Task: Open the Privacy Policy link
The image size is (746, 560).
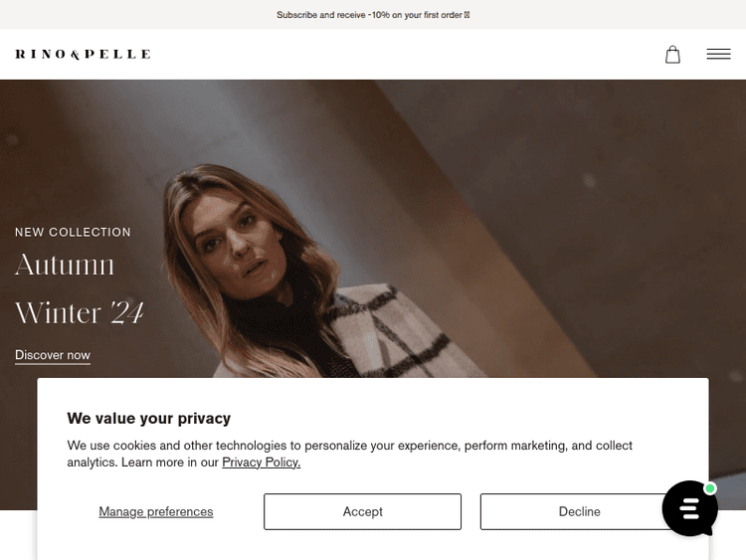Action: coord(262,462)
